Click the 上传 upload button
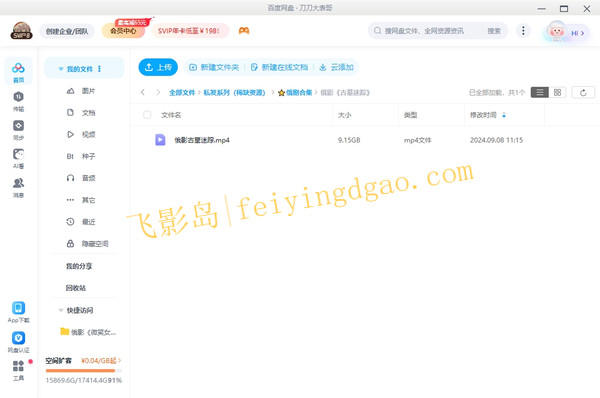Image resolution: width=600 pixels, height=398 pixels. (x=158, y=67)
